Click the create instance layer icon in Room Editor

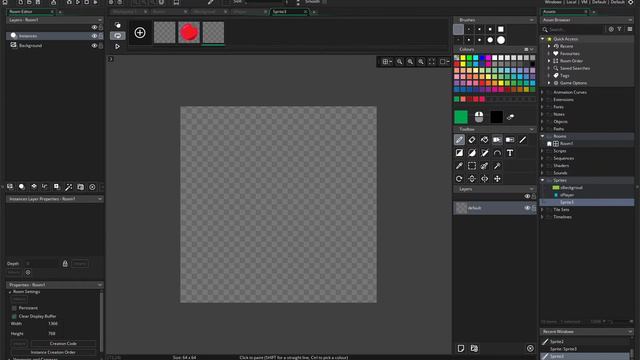22,187
